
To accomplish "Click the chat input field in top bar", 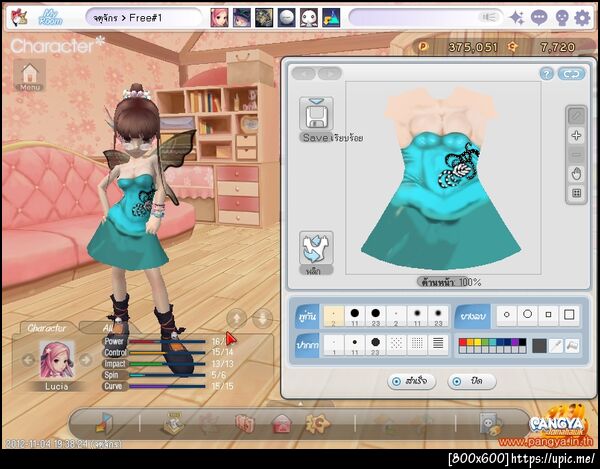I will (x=426, y=18).
